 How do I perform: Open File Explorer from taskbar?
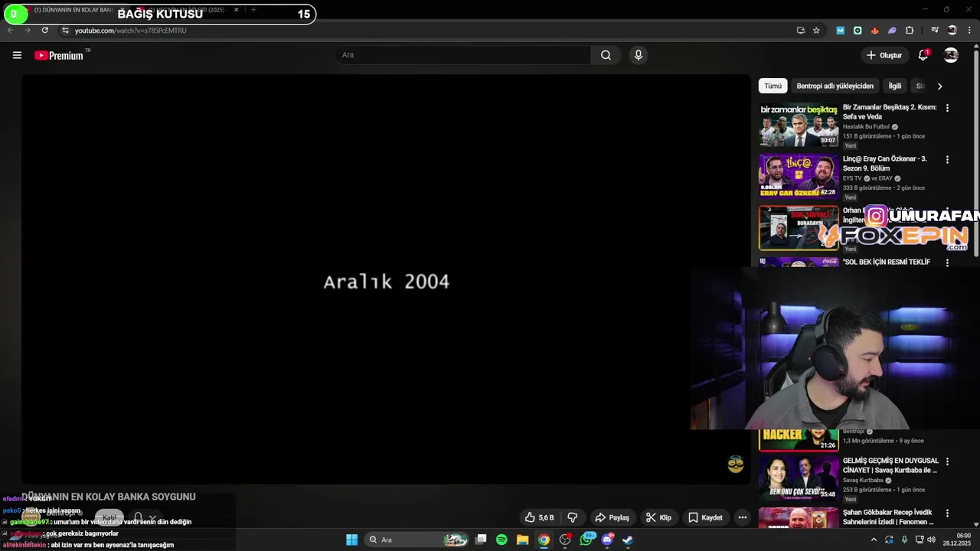[522, 540]
